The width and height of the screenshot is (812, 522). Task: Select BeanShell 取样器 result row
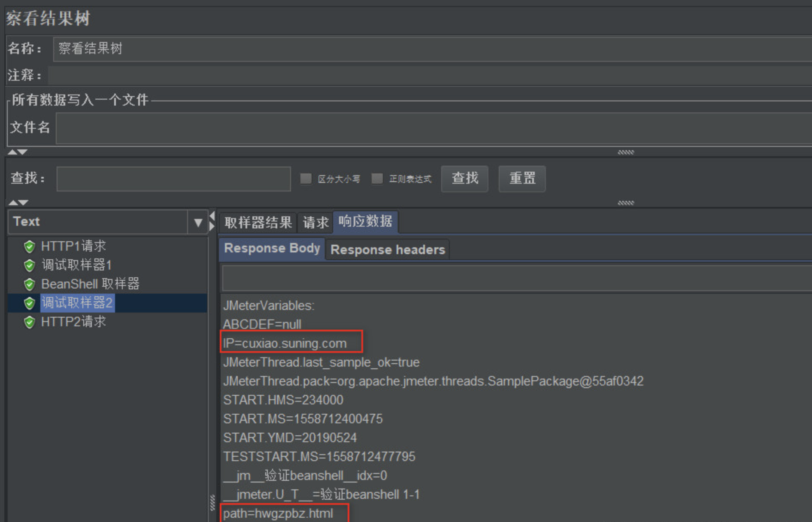tap(90, 284)
